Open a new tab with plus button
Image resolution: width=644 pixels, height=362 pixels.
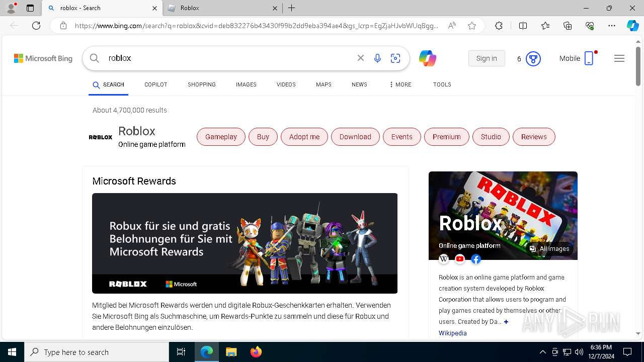point(292,8)
